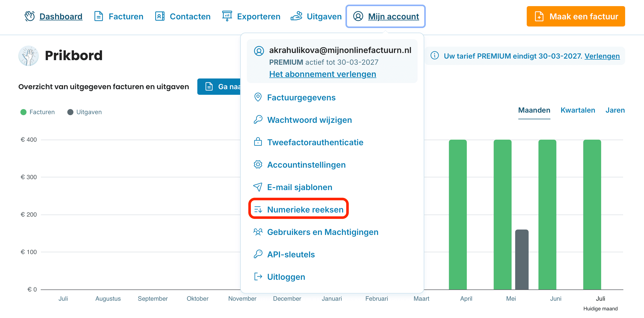Collapse the Mijn account dropdown
644x318 pixels.
(x=385, y=16)
